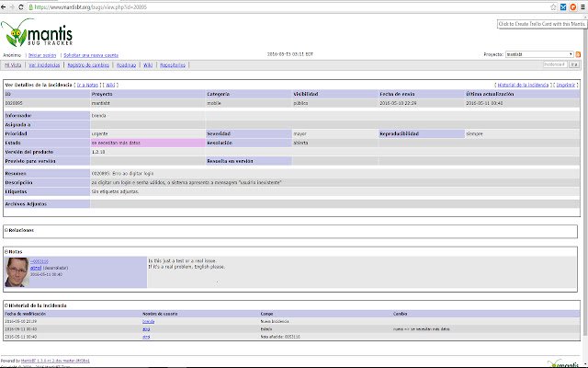Click the 'mayor' severity value

300,133
